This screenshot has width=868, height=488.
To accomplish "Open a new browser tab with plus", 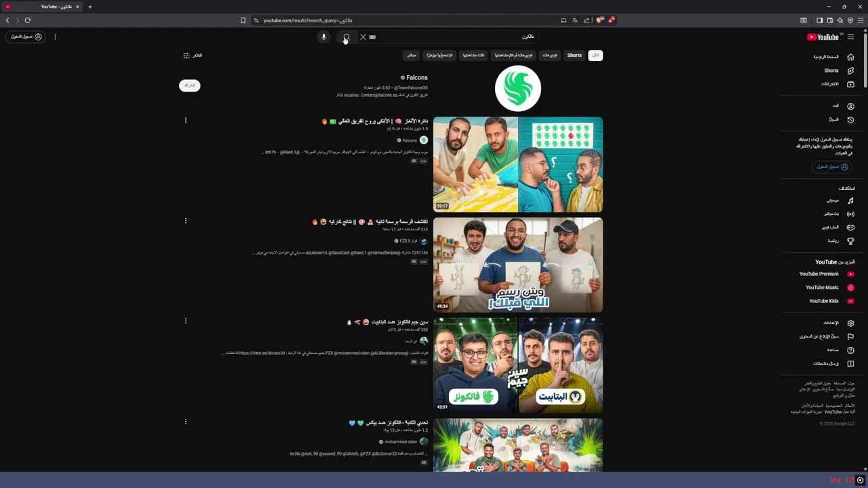I will tap(90, 7).
